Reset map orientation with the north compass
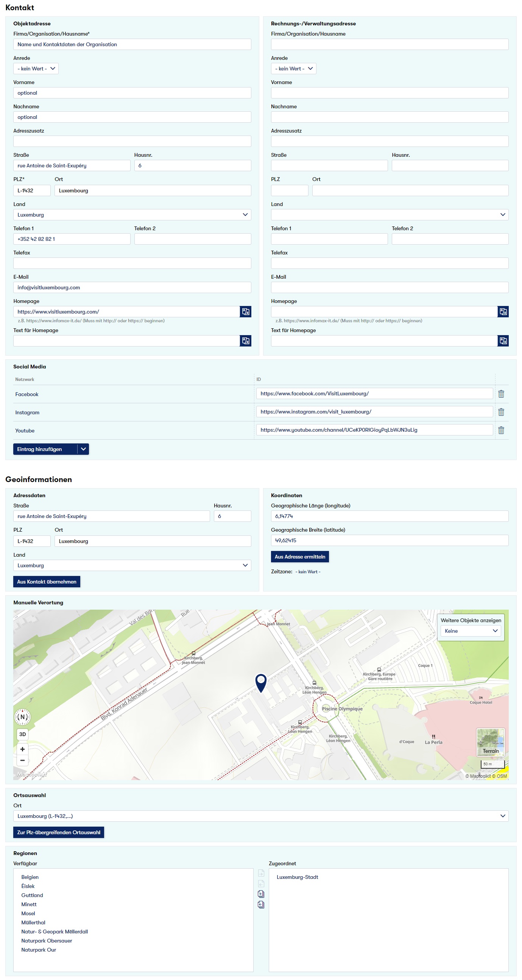Screen dimensions: 522x980 pyautogui.click(x=22, y=717)
